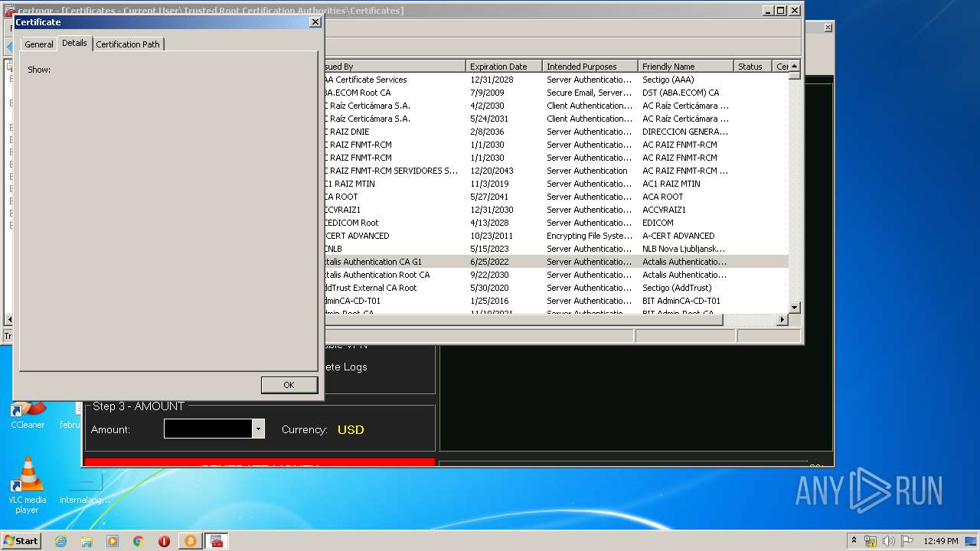980x551 pixels.
Task: Select the AddTrust External CA Root row
Action: point(555,288)
